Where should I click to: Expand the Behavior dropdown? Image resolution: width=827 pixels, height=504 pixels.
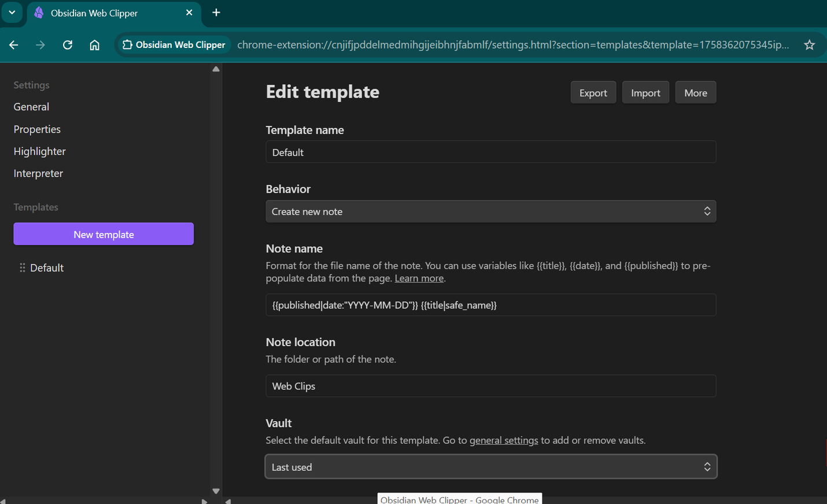(x=490, y=212)
